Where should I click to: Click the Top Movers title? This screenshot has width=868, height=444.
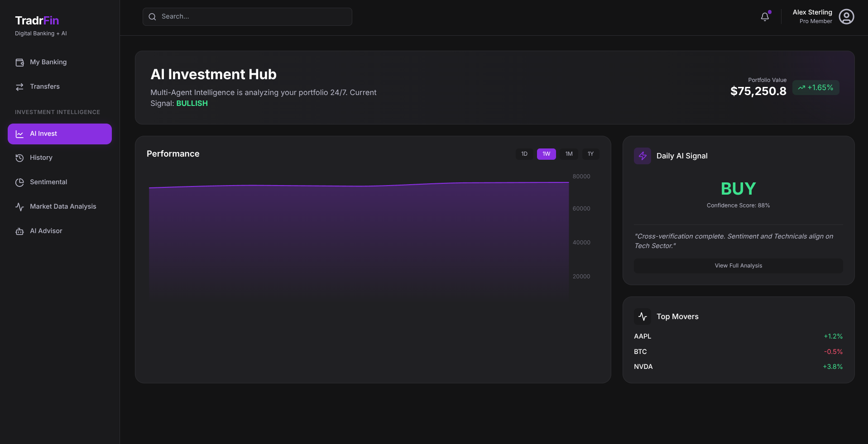[677, 317]
